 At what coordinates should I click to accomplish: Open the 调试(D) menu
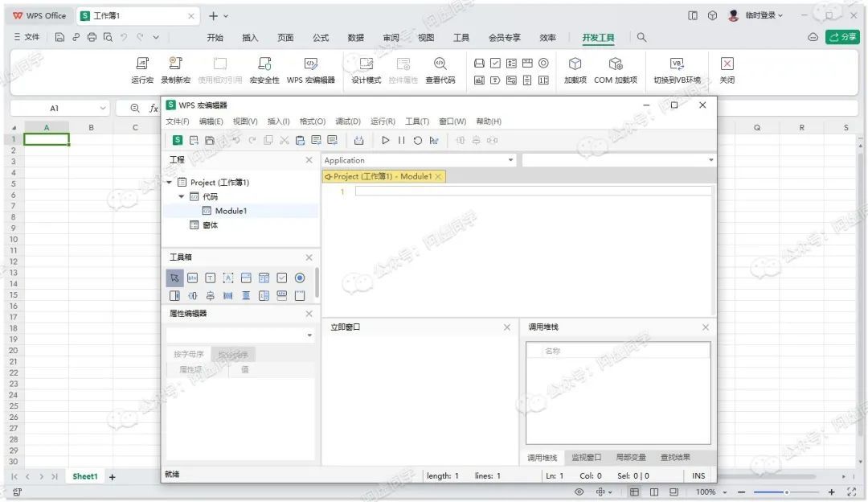pyautogui.click(x=347, y=121)
